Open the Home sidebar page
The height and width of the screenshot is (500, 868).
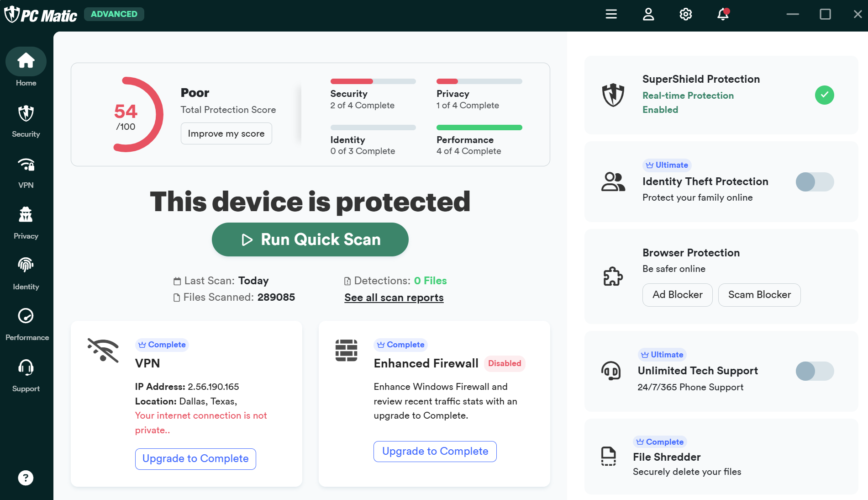click(26, 68)
